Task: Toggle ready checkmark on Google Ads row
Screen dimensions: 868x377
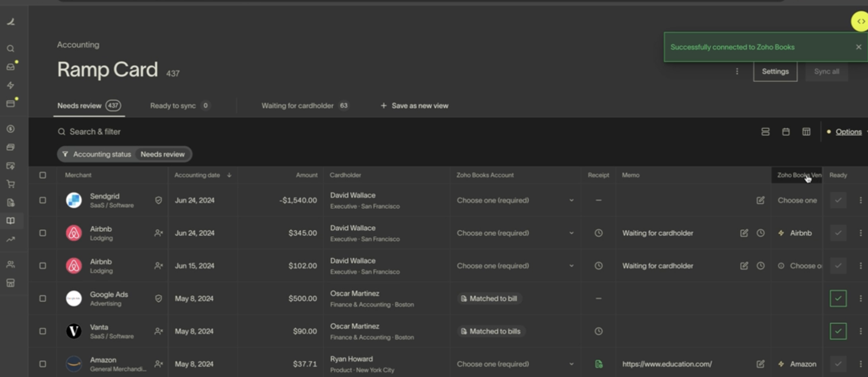Action: [838, 298]
